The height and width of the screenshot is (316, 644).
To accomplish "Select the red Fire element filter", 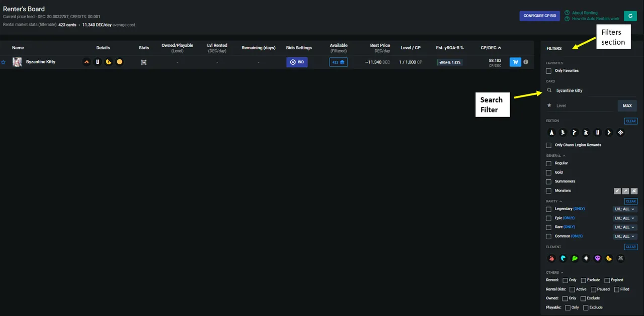I will [551, 258].
